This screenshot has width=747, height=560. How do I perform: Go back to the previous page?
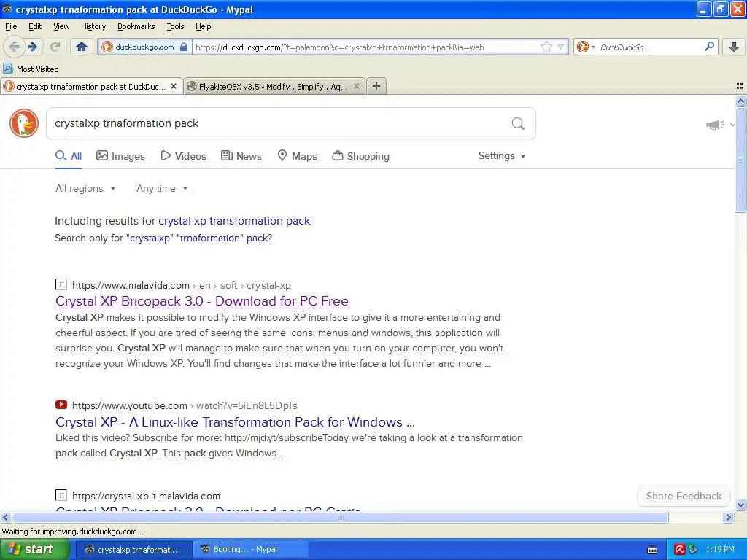14,47
